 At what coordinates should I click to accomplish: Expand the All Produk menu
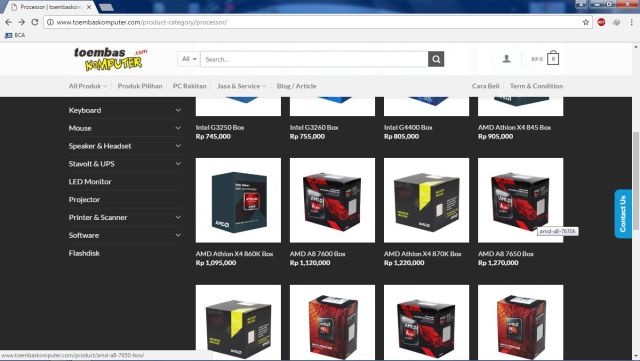88,86
